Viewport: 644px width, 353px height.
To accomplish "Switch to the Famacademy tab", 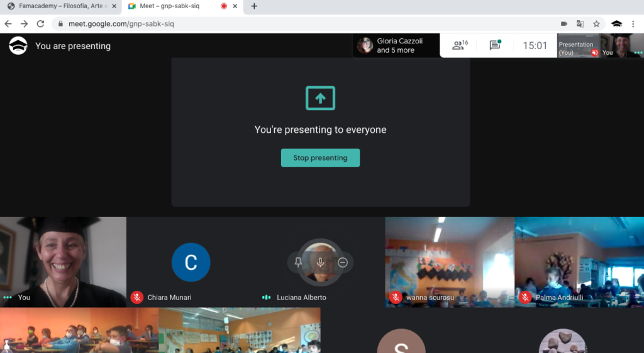I will (x=57, y=6).
